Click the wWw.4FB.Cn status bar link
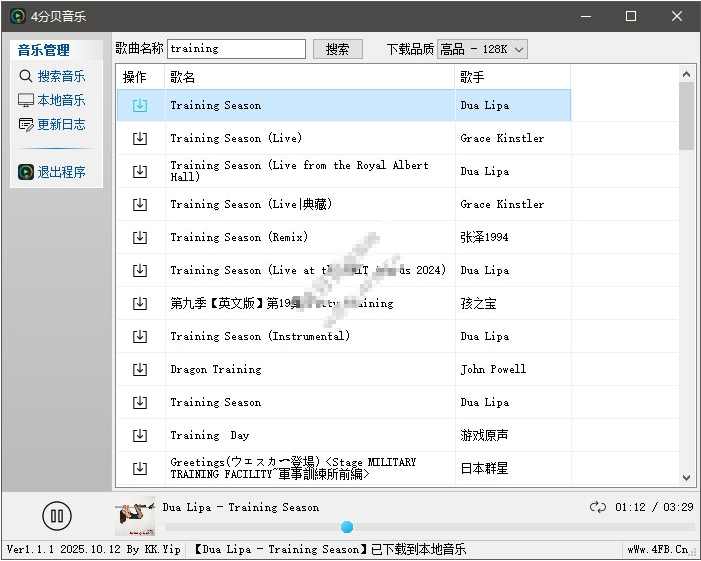 (x=658, y=549)
